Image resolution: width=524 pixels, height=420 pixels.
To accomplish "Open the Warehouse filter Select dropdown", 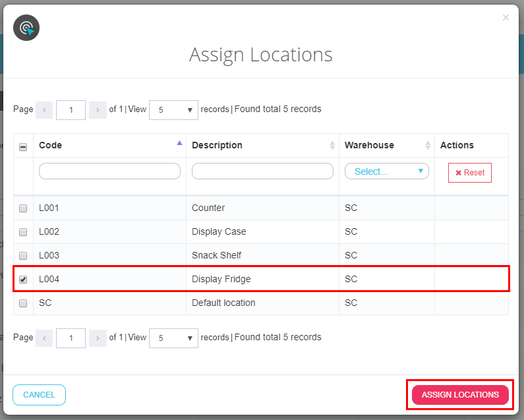I will (x=387, y=171).
